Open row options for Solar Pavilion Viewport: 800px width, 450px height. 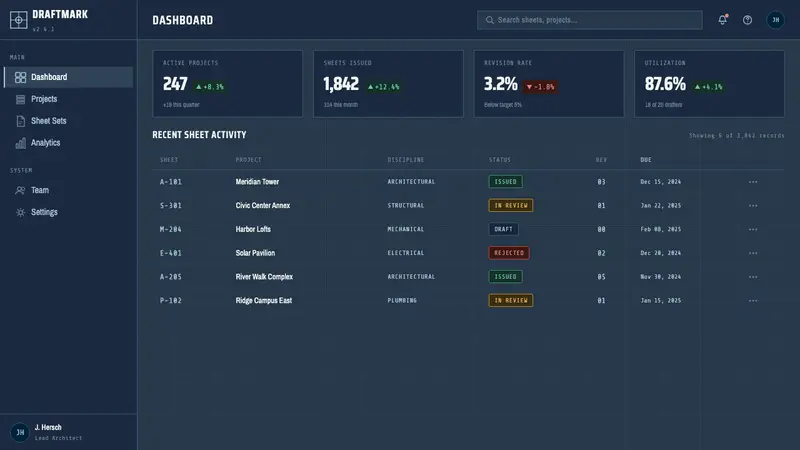tap(753, 253)
